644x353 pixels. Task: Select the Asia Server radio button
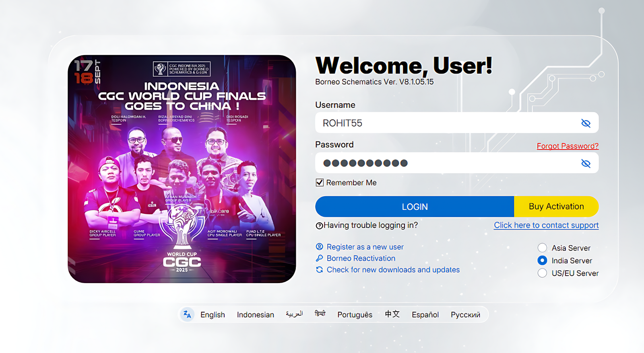(542, 248)
